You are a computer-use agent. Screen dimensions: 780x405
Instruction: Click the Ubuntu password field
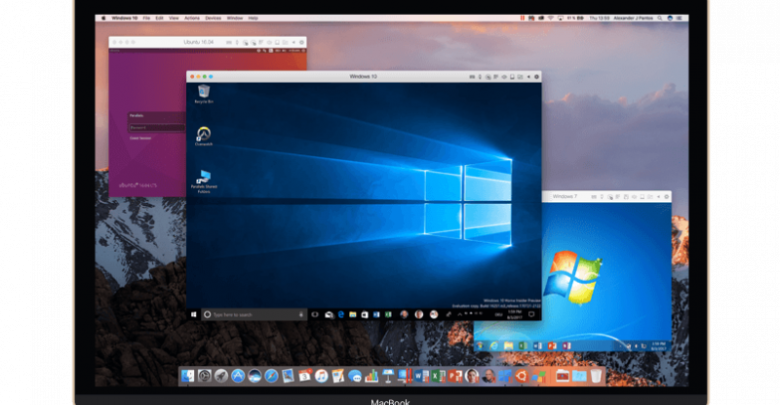[156, 128]
